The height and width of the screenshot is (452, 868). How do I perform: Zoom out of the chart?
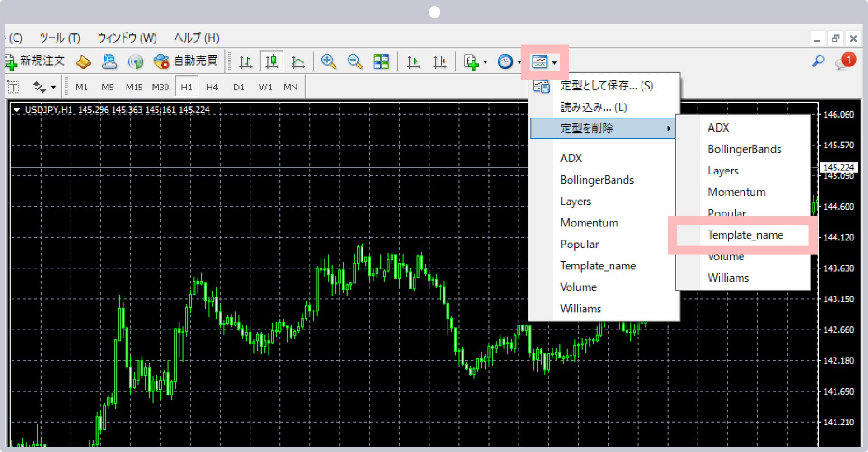(x=355, y=61)
